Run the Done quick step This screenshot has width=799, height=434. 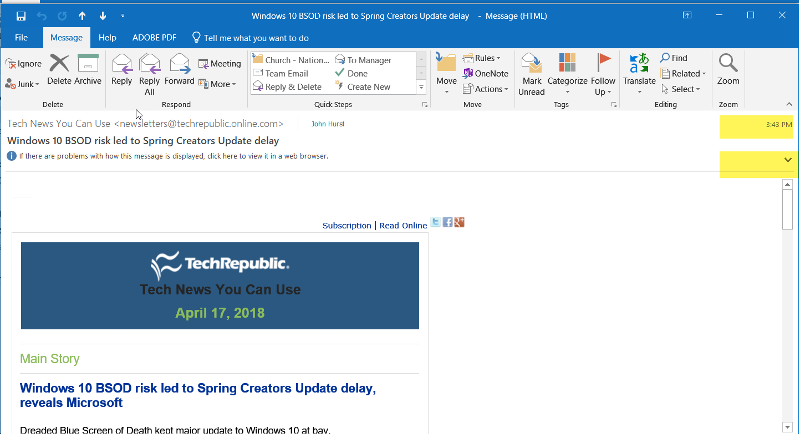[x=351, y=73]
